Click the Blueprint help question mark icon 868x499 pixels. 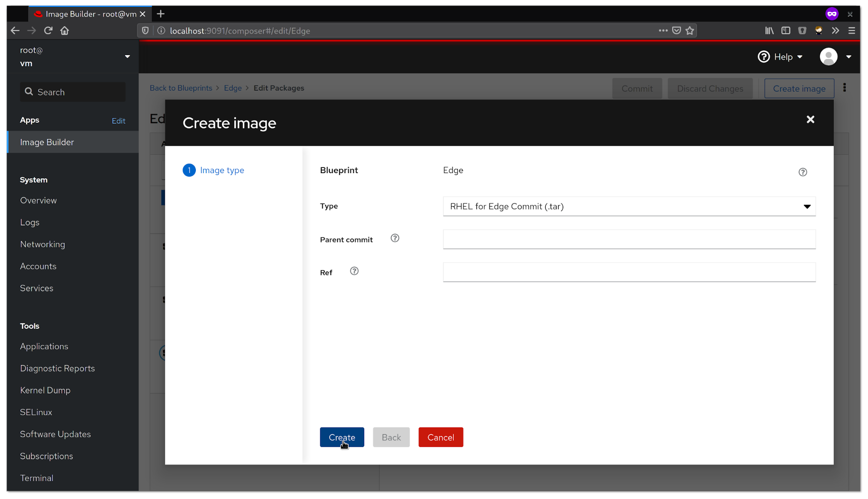(802, 172)
